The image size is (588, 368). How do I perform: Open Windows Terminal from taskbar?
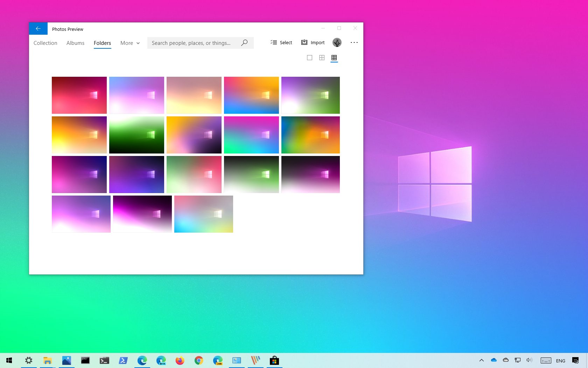click(104, 360)
